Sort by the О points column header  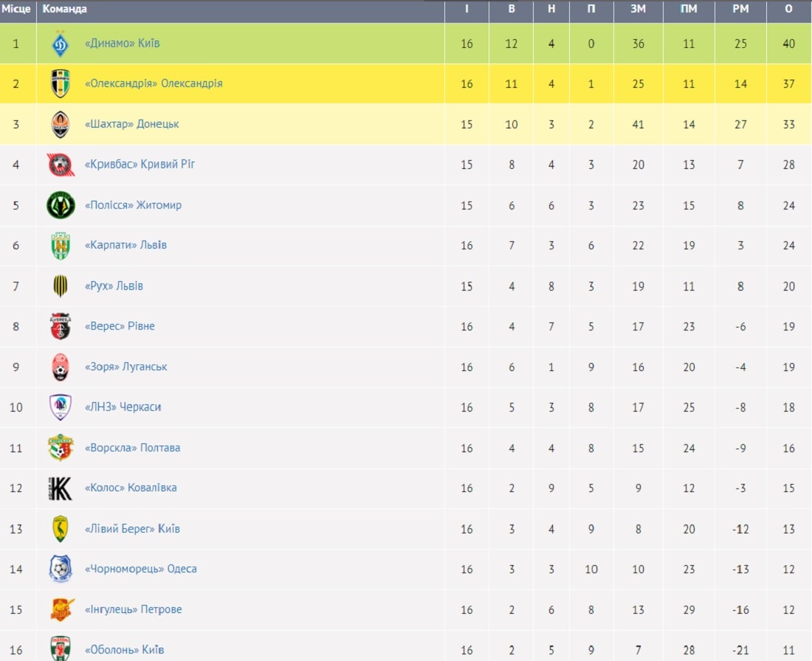(788, 9)
